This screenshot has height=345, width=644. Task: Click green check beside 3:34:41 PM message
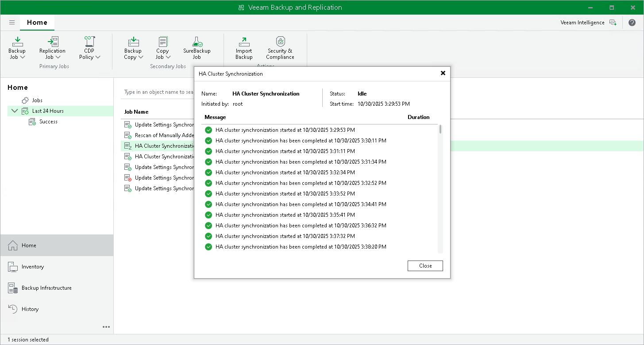pyautogui.click(x=208, y=204)
